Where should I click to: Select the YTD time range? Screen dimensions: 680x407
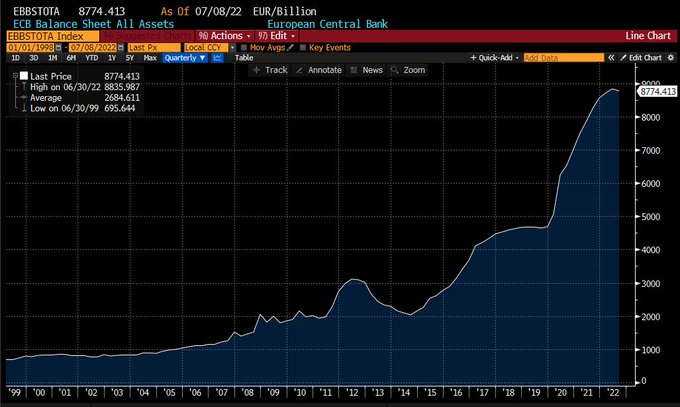(92, 58)
